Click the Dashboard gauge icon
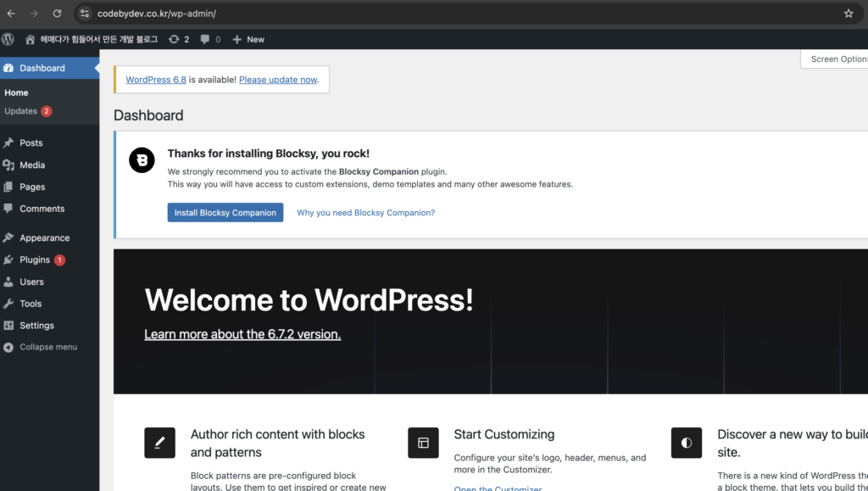 click(8, 68)
